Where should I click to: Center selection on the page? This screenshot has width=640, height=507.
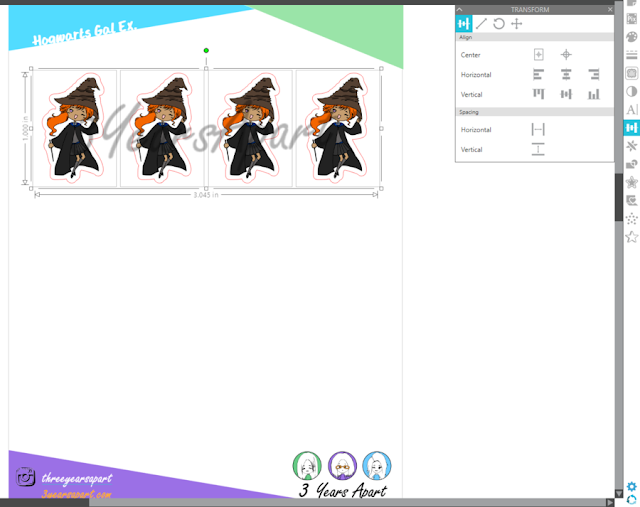(539, 54)
